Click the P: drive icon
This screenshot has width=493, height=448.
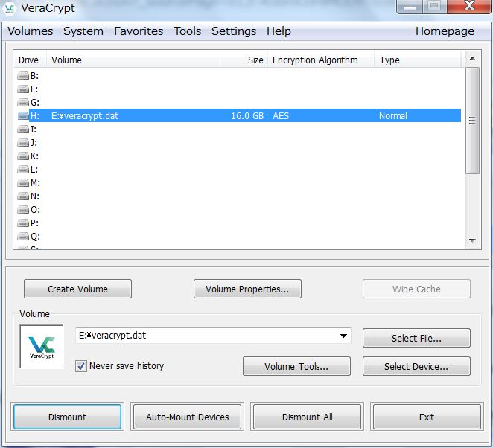[x=23, y=223]
